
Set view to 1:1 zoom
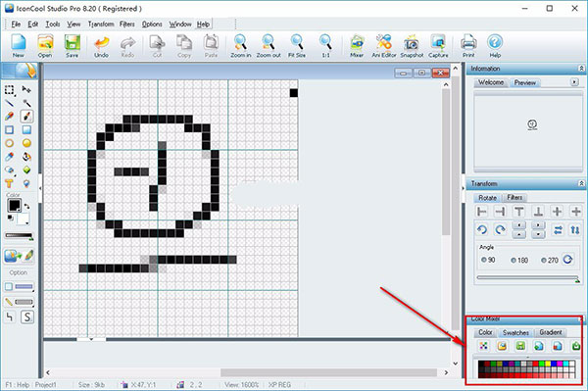[x=325, y=45]
